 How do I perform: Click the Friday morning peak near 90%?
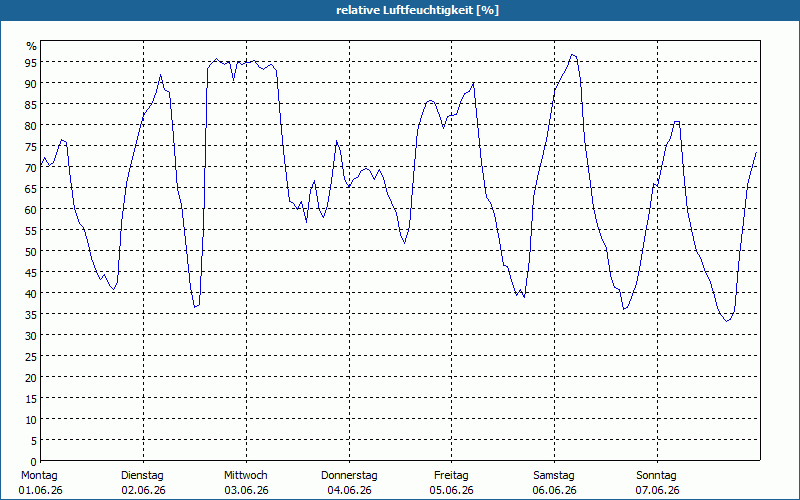(473, 83)
